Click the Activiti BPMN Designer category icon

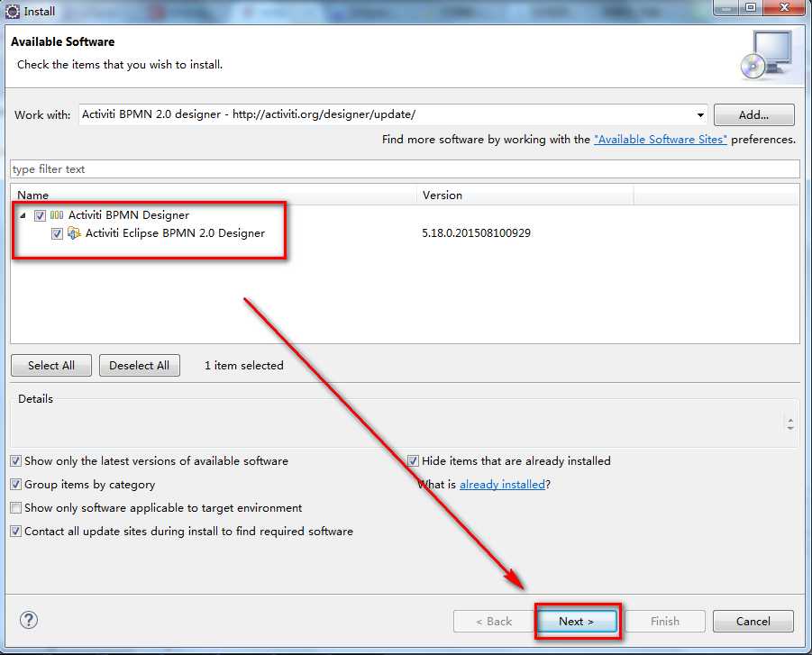(57, 215)
